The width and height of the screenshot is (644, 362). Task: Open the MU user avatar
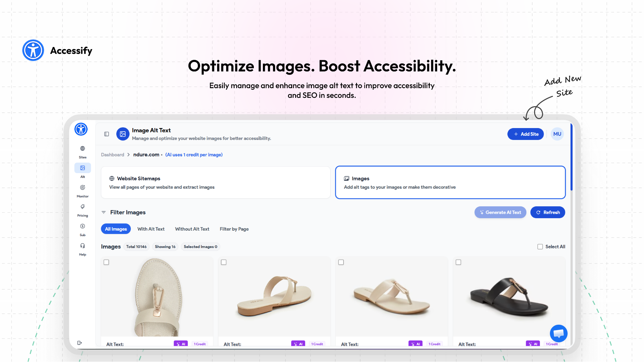(557, 134)
